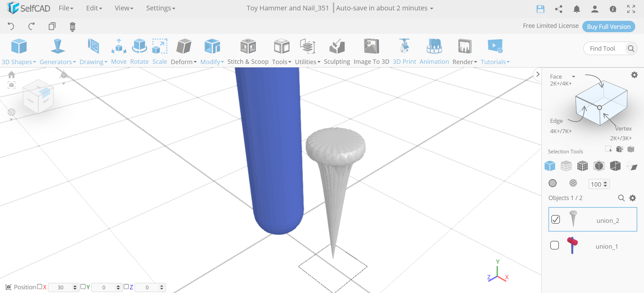Toggle Position Z checkbox
644x293 pixels.
[126, 287]
